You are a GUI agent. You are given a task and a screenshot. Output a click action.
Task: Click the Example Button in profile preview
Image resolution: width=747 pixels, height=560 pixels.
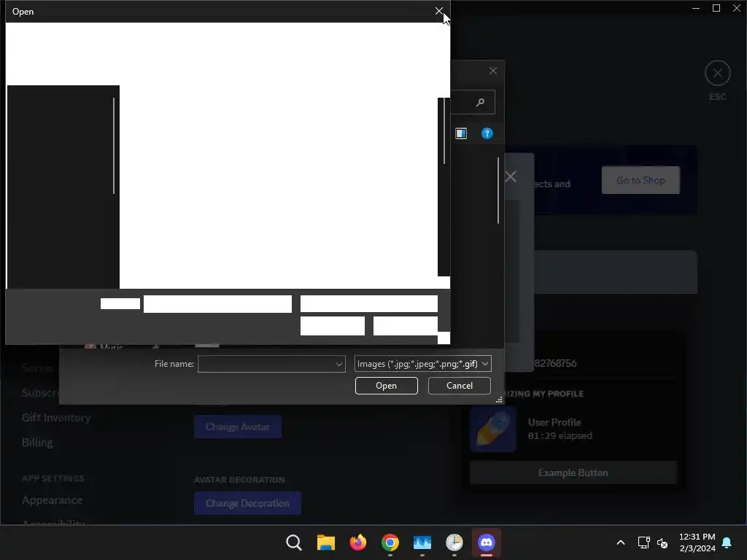tap(573, 472)
